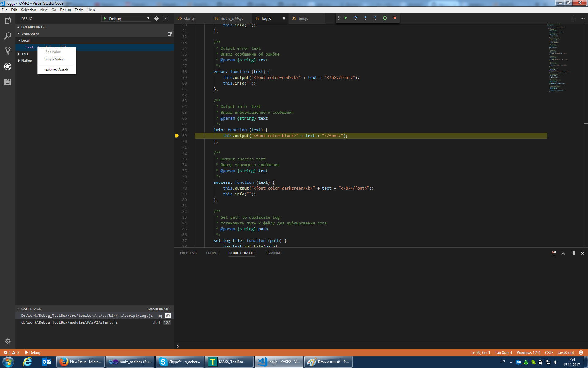Viewport: 588px width, 368px height.
Task: Open launch.json with the debug gear icon
Action: point(156,18)
